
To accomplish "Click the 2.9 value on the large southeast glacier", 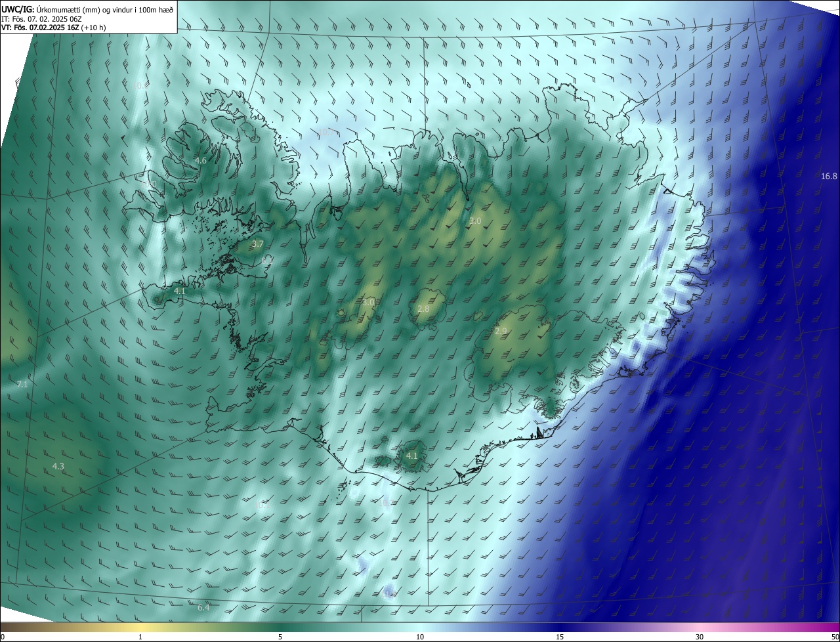I will [501, 332].
